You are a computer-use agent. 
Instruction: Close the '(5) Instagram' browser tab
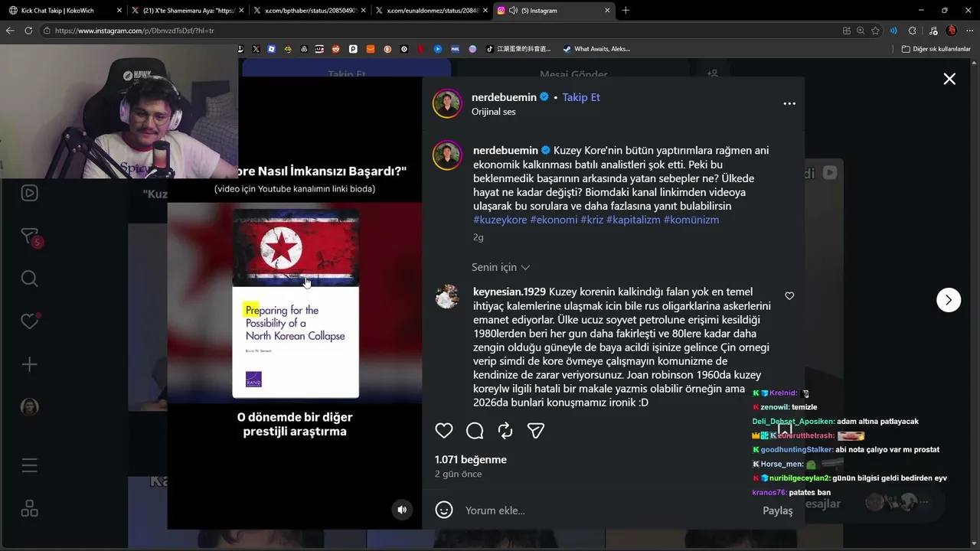tap(608, 11)
